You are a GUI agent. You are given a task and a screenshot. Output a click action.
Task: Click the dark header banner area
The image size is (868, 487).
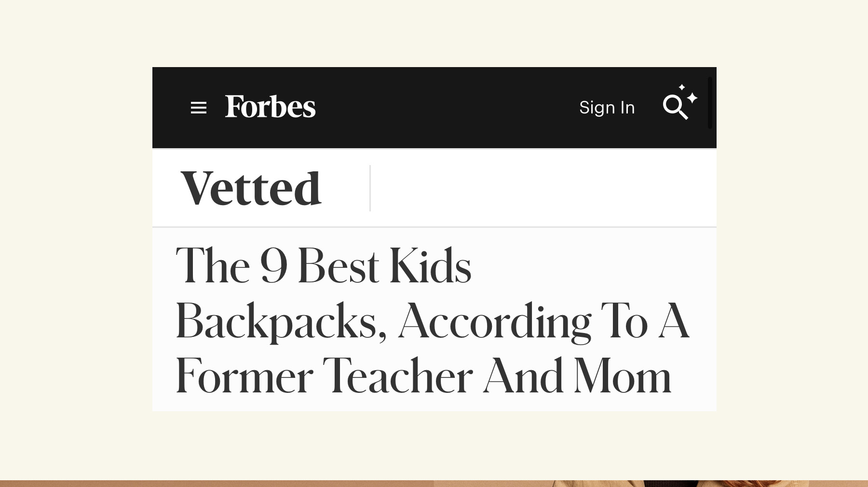[434, 107]
